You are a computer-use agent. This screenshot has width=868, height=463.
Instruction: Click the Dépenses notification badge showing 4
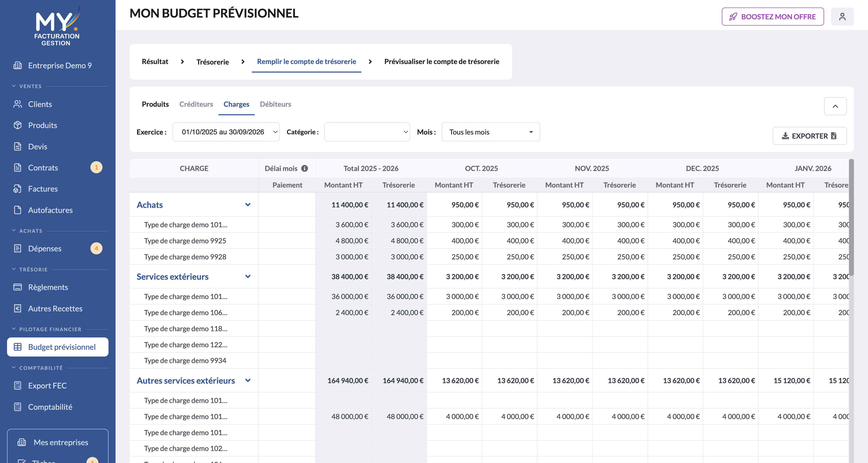click(x=96, y=248)
